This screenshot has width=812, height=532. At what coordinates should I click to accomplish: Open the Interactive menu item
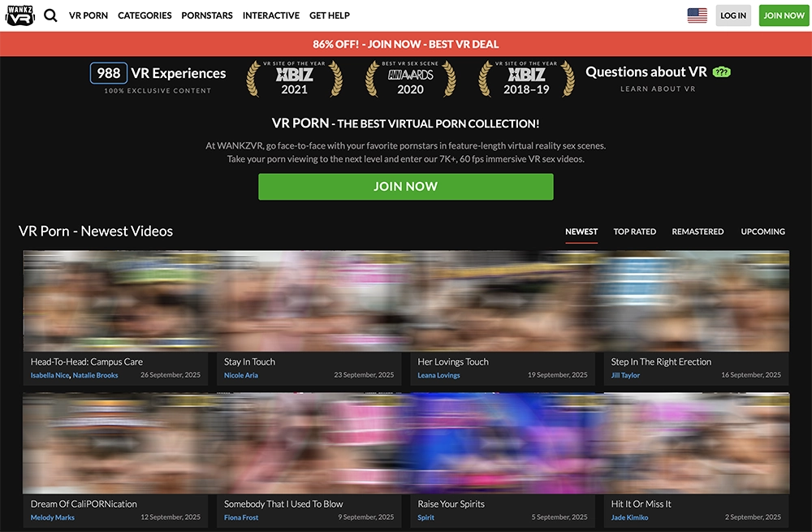coord(270,15)
